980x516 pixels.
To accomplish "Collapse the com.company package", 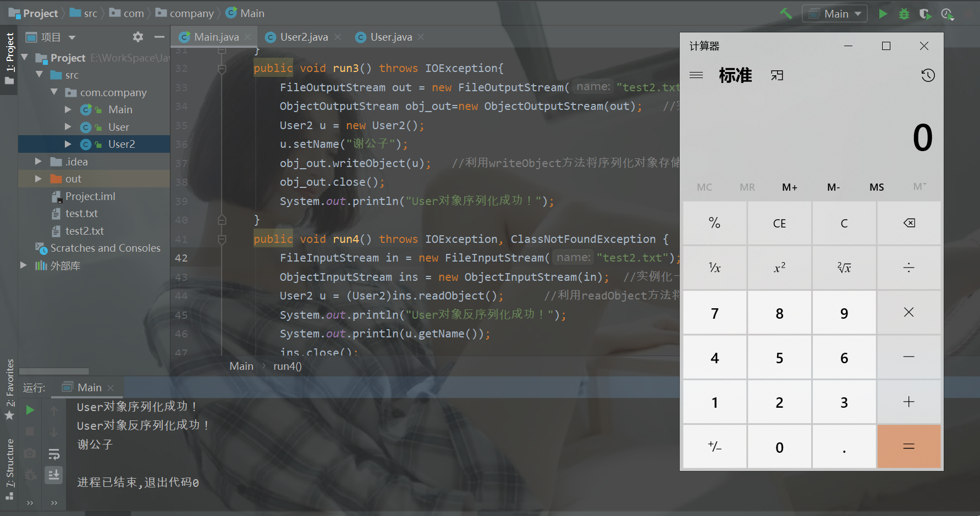I will click(x=54, y=92).
